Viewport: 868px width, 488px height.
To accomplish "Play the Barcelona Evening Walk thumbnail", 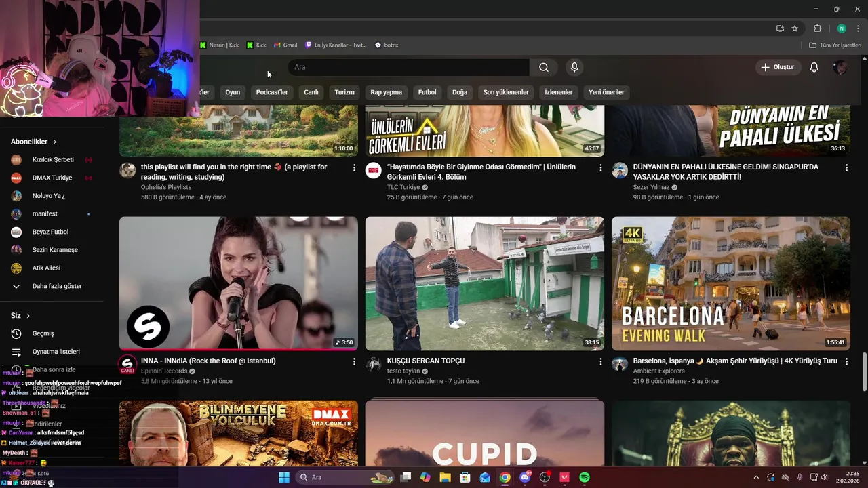I will [731, 283].
